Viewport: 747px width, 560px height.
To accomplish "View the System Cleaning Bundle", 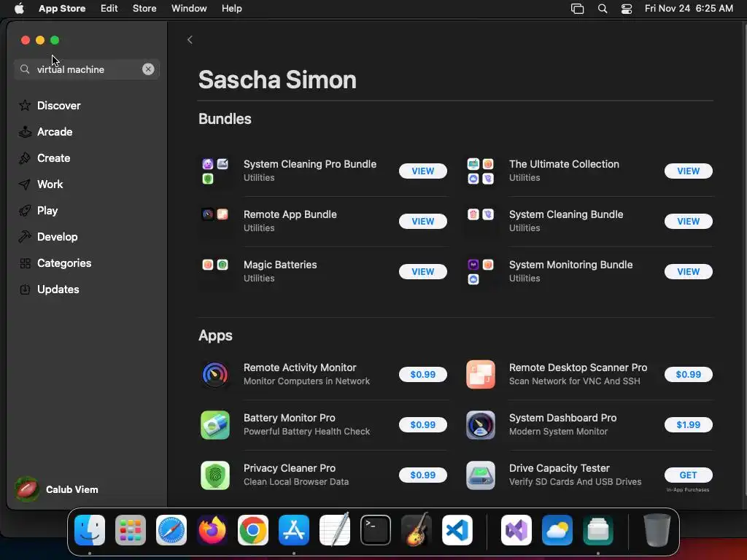I will pos(688,222).
